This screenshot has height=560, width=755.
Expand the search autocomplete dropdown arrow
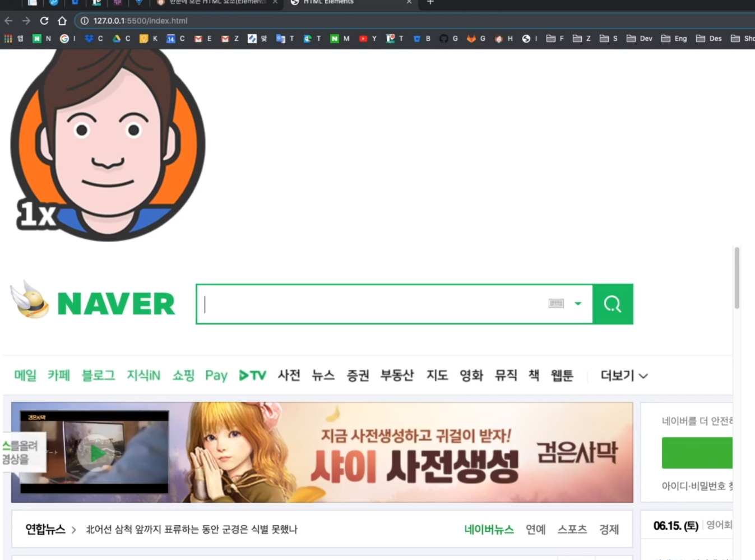click(578, 303)
